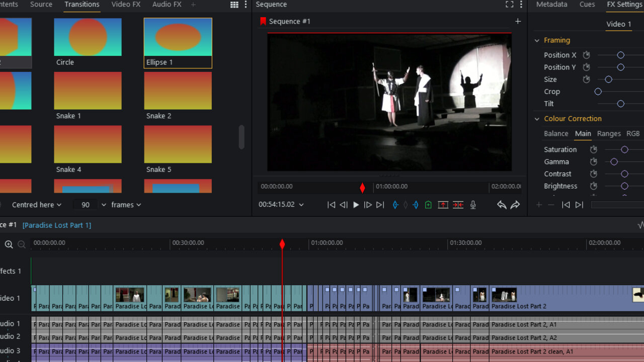The image size is (644, 362).
Task: Open the transitions panel three-dot menu
Action: point(246,5)
